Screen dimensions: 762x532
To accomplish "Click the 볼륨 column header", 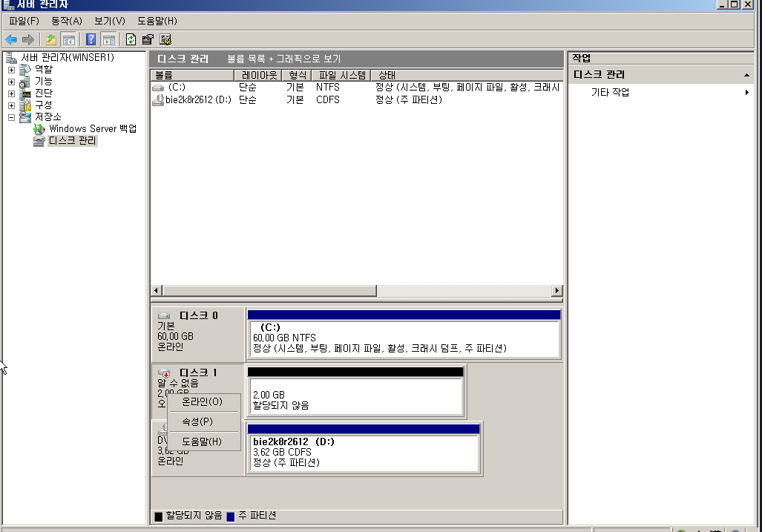I will pos(192,75).
